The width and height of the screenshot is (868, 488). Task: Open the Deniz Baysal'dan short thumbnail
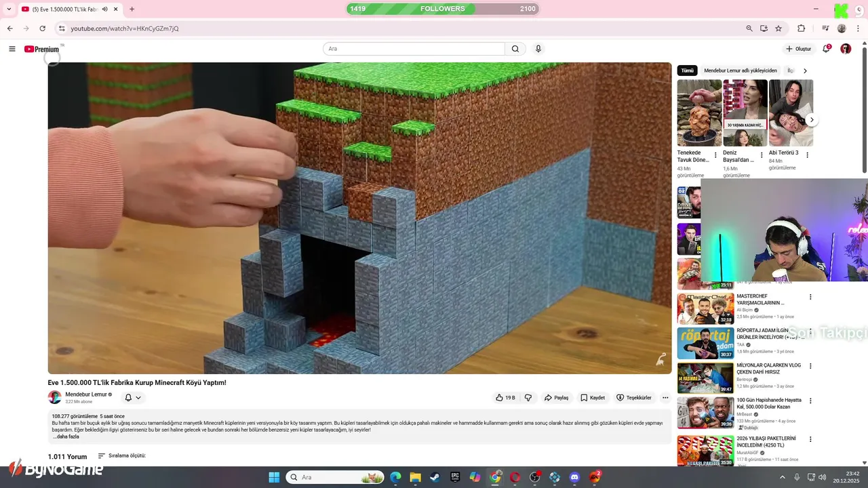pyautogui.click(x=745, y=113)
